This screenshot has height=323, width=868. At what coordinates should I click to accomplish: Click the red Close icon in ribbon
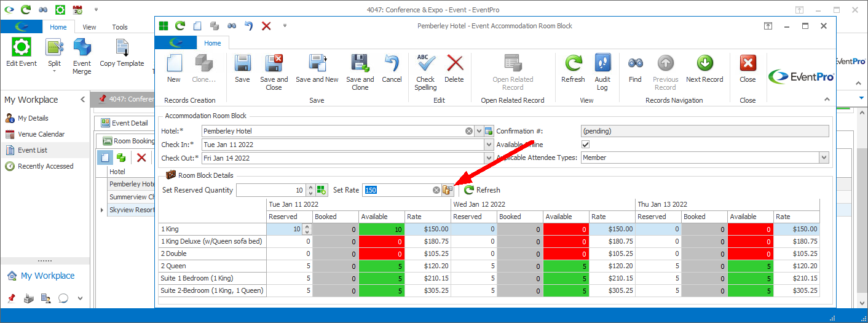pyautogui.click(x=748, y=63)
